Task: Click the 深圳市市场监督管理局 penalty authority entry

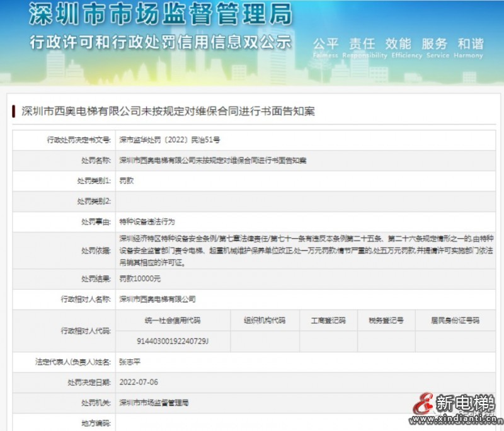Action: point(154,402)
